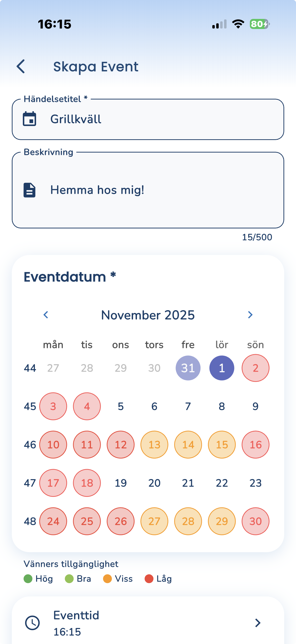The image size is (296, 644).
Task: Edit the Händelsetitel field with Grillkväll
Action: [x=160, y=119]
